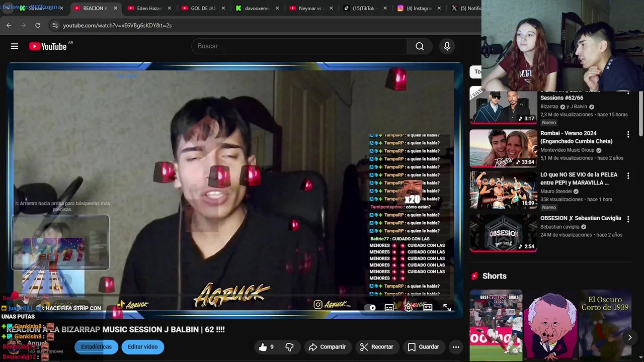Screen dimensions: 644x362
Task: Switch to the Instagram tab
Action: [x=419, y=8]
